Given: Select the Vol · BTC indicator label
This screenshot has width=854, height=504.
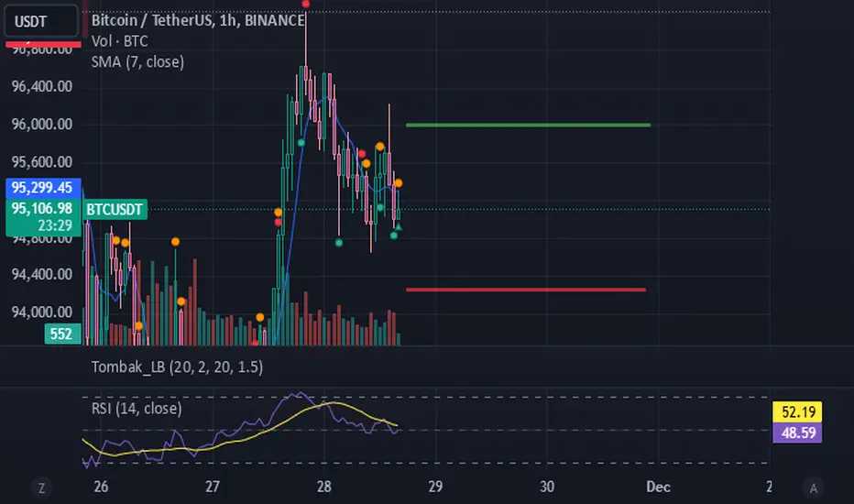Looking at the screenshot, I should (x=119, y=41).
